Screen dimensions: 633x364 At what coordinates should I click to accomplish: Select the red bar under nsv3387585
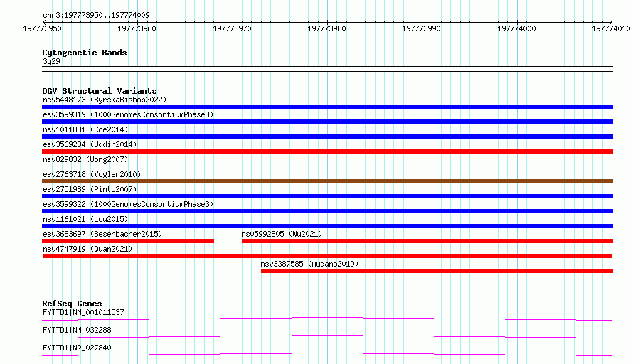point(437,271)
